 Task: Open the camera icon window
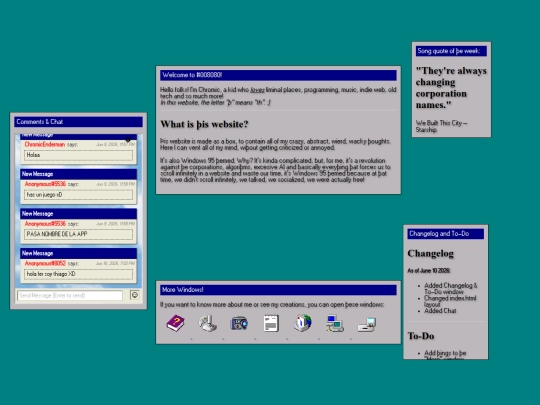(x=239, y=323)
